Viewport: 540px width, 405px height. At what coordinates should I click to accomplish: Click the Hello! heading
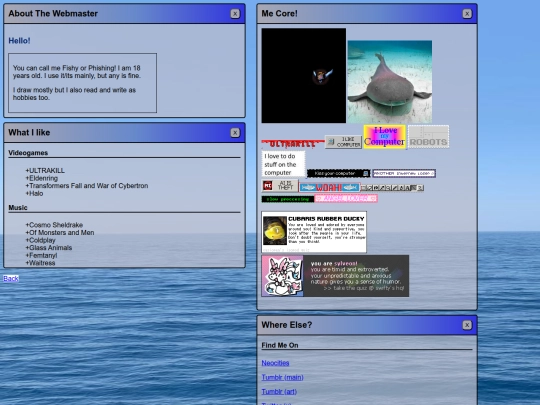19,41
